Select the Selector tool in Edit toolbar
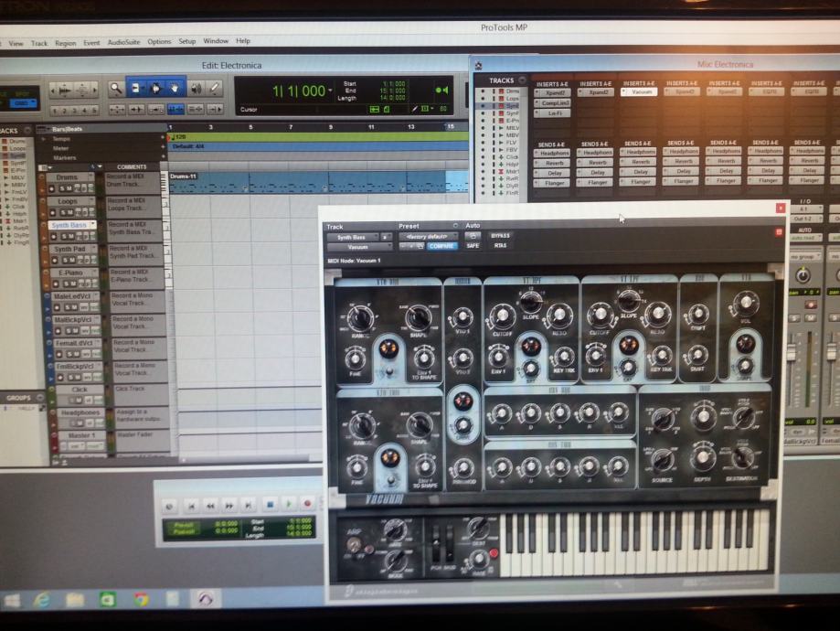This screenshot has height=631, width=840. point(156,88)
